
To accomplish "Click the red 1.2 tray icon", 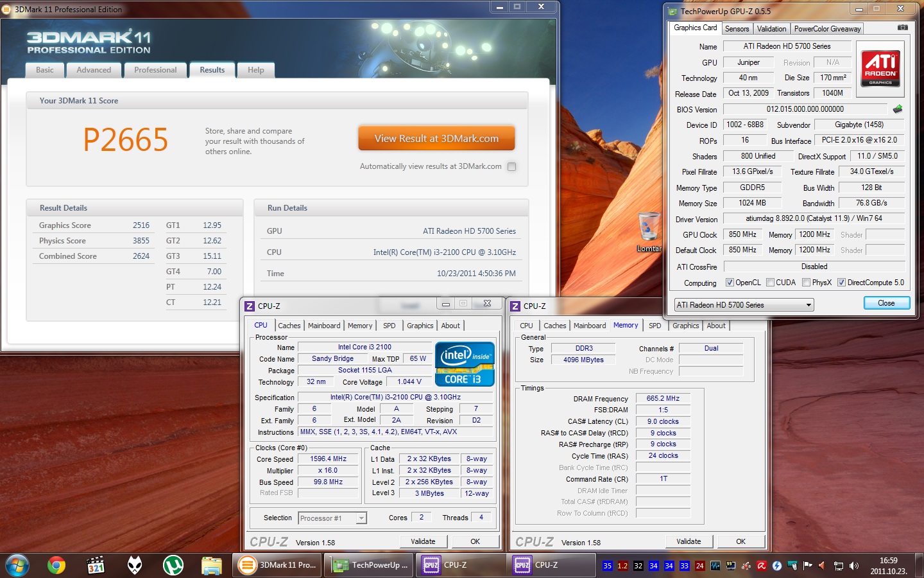I will click(x=622, y=566).
